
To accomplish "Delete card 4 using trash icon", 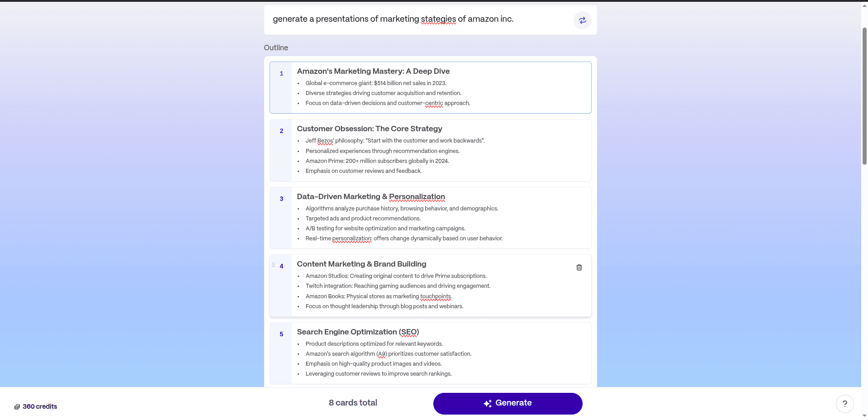I will point(579,267).
